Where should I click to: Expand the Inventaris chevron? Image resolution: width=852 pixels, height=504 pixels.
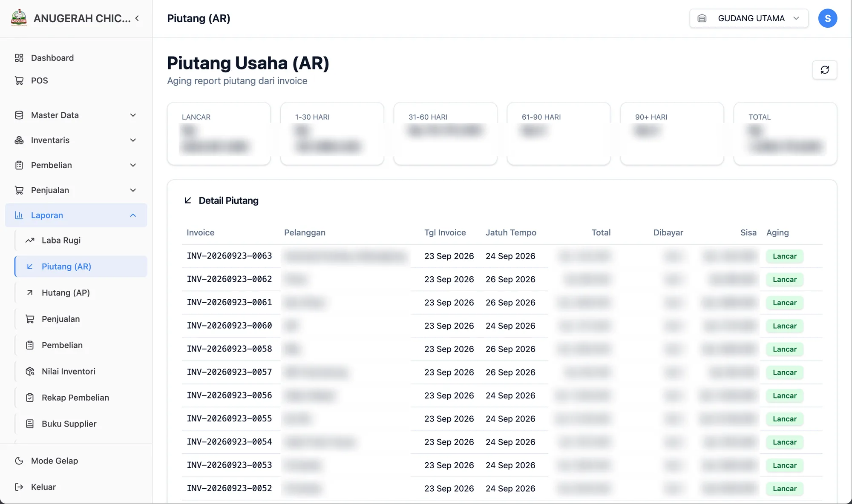[133, 140]
